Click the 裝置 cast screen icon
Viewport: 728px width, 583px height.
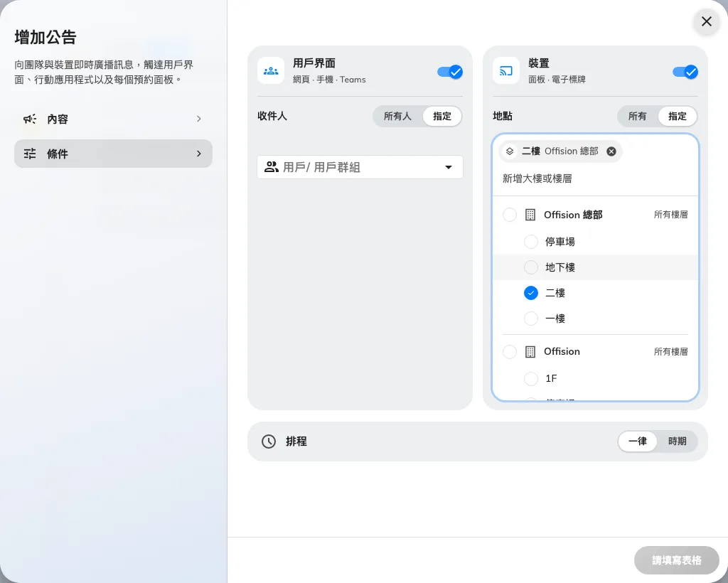pos(505,71)
